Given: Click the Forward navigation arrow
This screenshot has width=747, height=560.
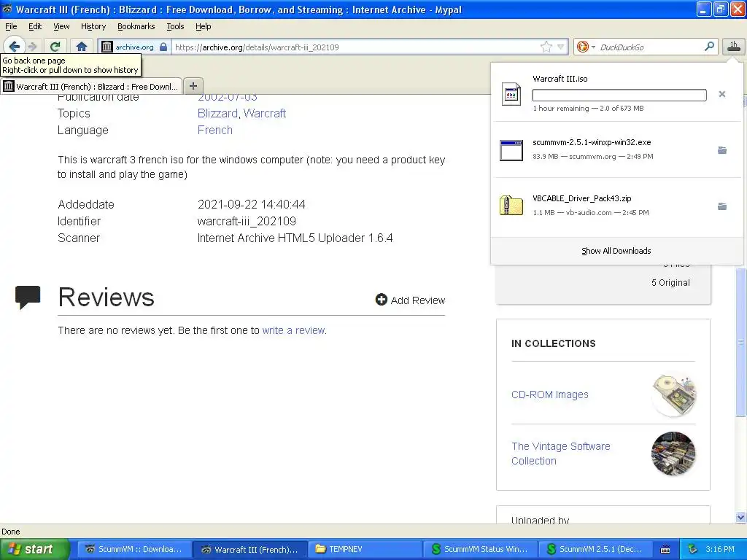Looking at the screenshot, I should [x=32, y=47].
